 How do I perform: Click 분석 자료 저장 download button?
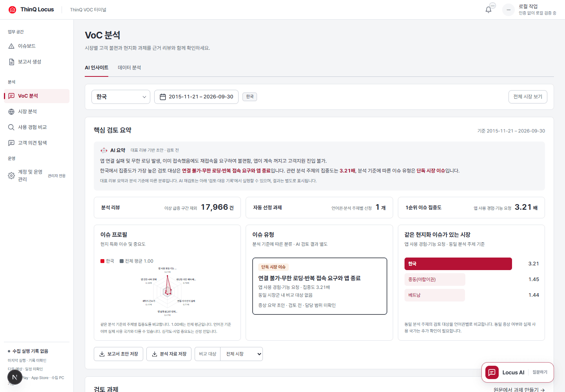tap(169, 354)
